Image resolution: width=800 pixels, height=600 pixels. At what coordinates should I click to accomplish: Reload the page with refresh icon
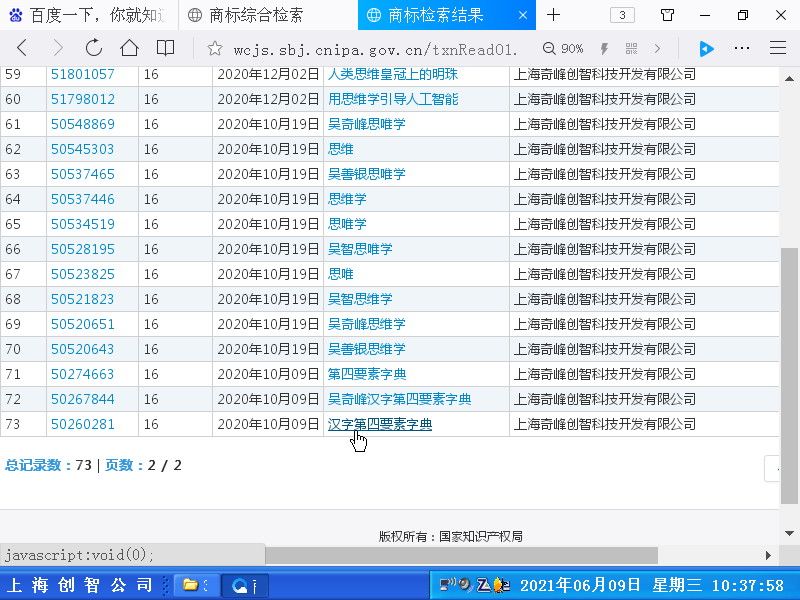(93, 48)
